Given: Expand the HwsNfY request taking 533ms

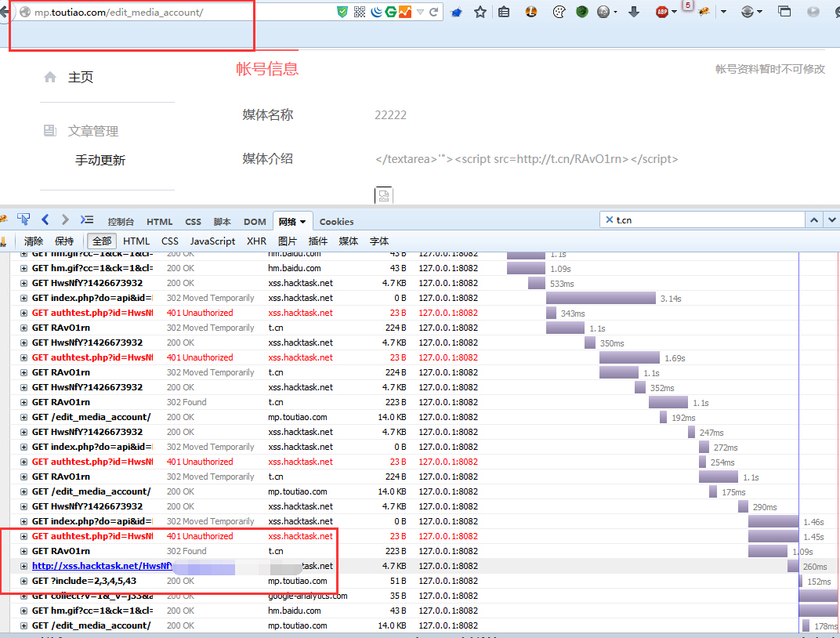Looking at the screenshot, I should point(24,284).
